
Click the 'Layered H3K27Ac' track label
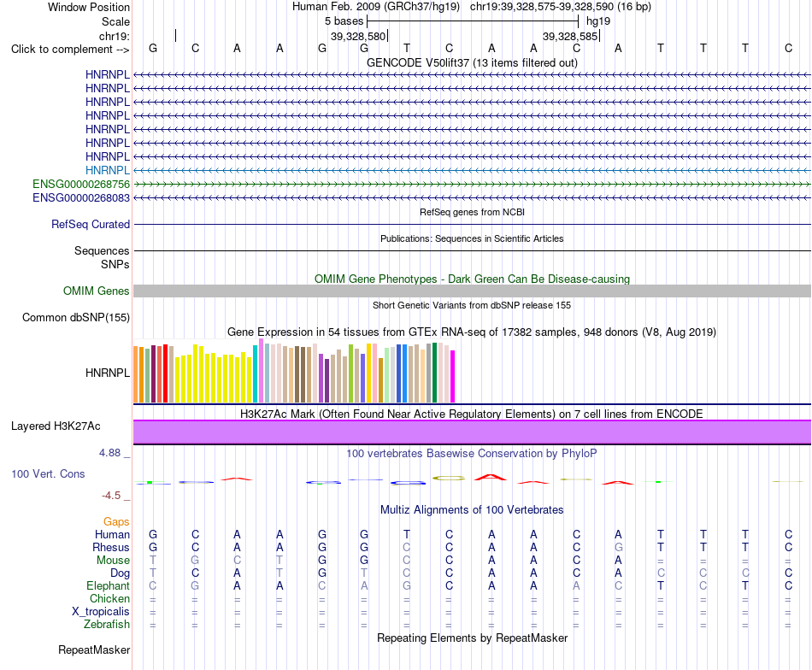(56, 426)
